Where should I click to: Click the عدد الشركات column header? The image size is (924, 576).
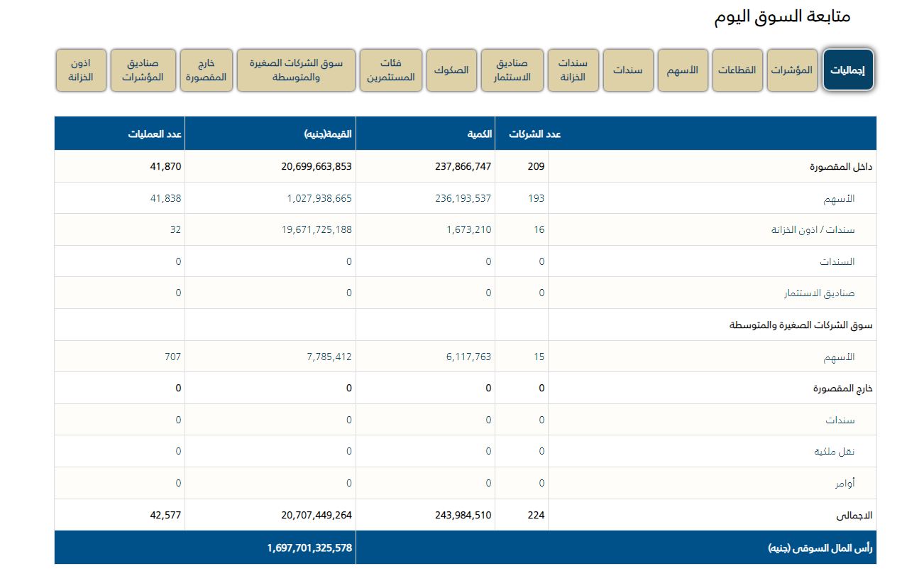pyautogui.click(x=534, y=134)
